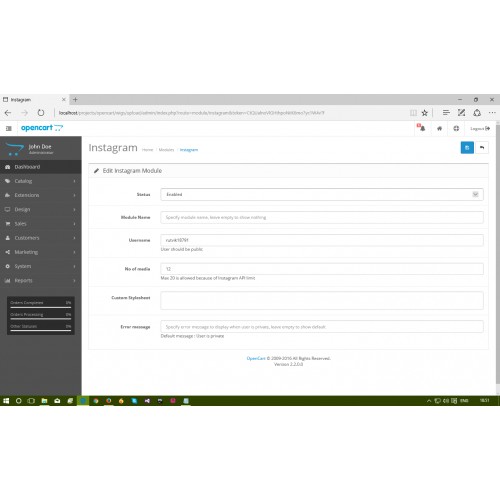Open the help lifebuoy icon

[456, 128]
